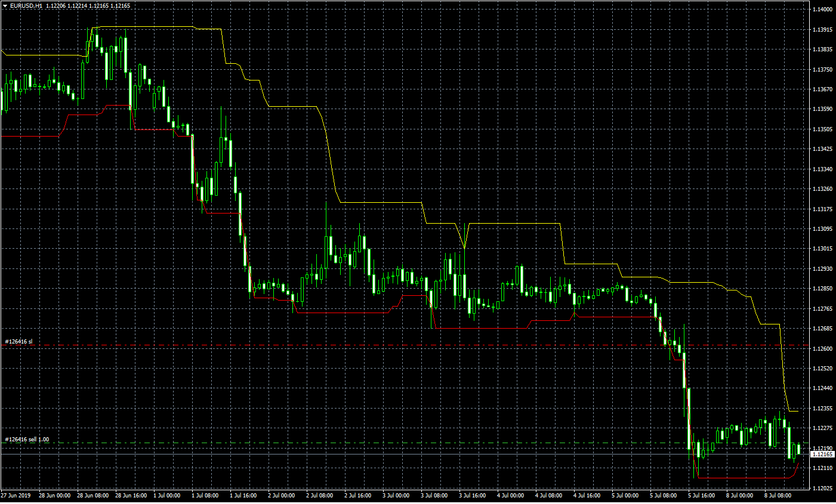Viewport: 836px width, 504px height.
Task: Click the 1.13095 price axis label
Action: (x=822, y=229)
